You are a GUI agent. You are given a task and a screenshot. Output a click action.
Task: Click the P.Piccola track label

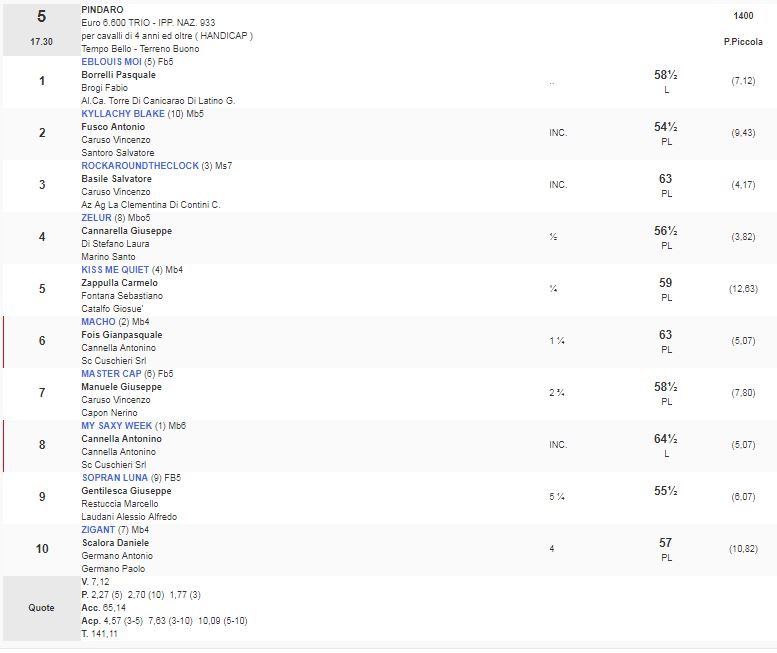[x=742, y=42]
